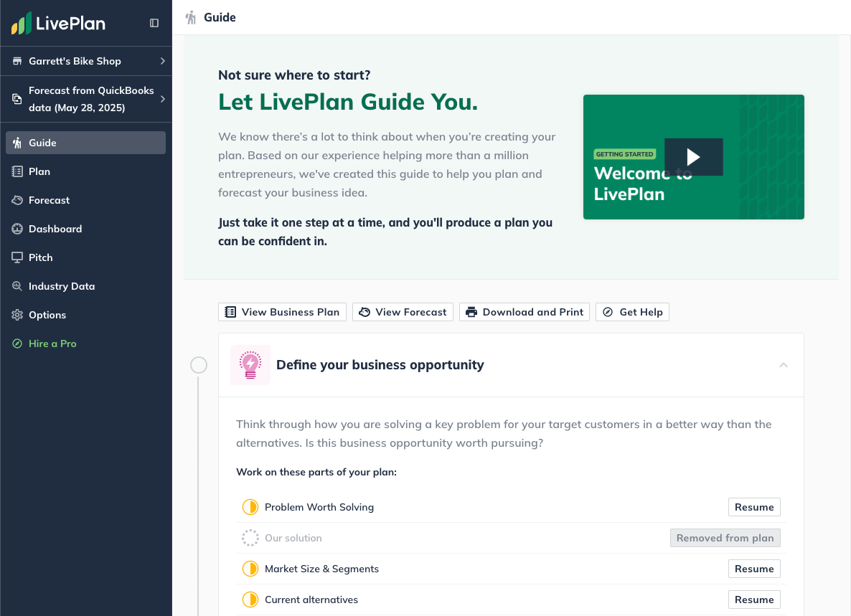This screenshot has width=851, height=616.
Task: Click the Market Size & Segments progress icon
Action: [x=250, y=569]
